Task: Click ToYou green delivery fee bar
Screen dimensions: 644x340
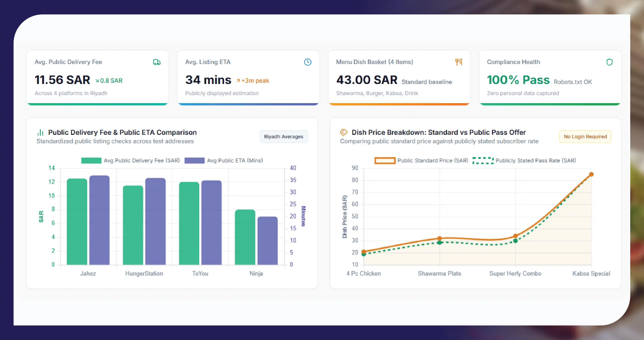Action: (x=189, y=223)
